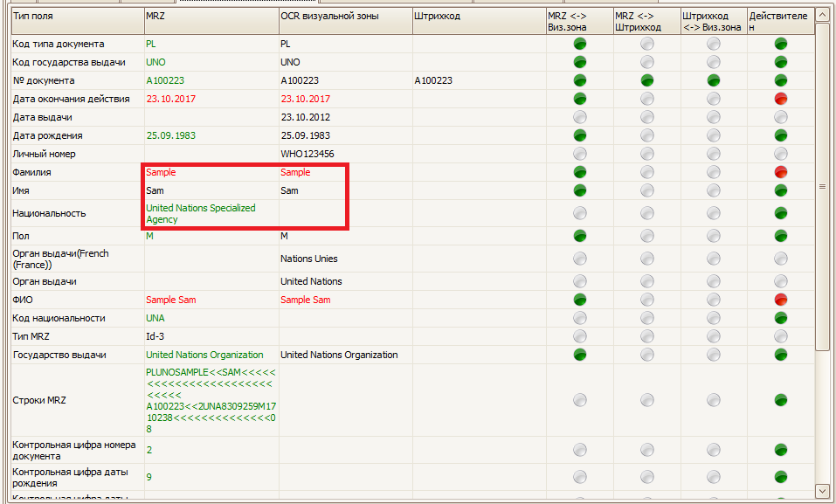Click green MRZ-Виз.зона indicator for Государство выдачи

tap(579, 355)
